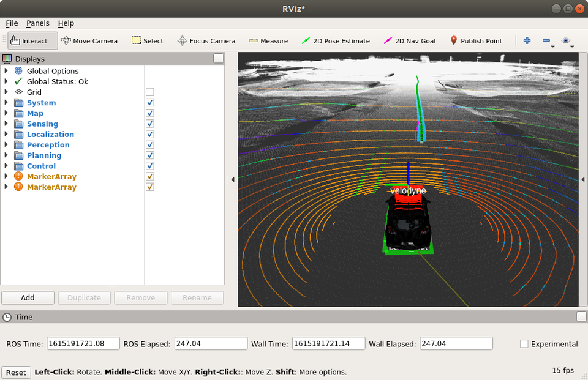Click the Add display button
This screenshot has width=588, height=380.
tap(28, 298)
